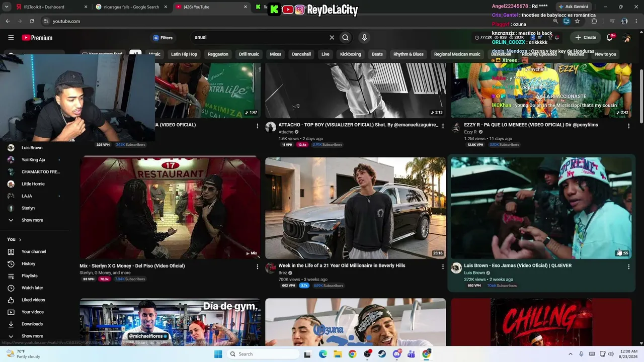Open Little Homie subscription
The image size is (644, 362).
pos(34,184)
